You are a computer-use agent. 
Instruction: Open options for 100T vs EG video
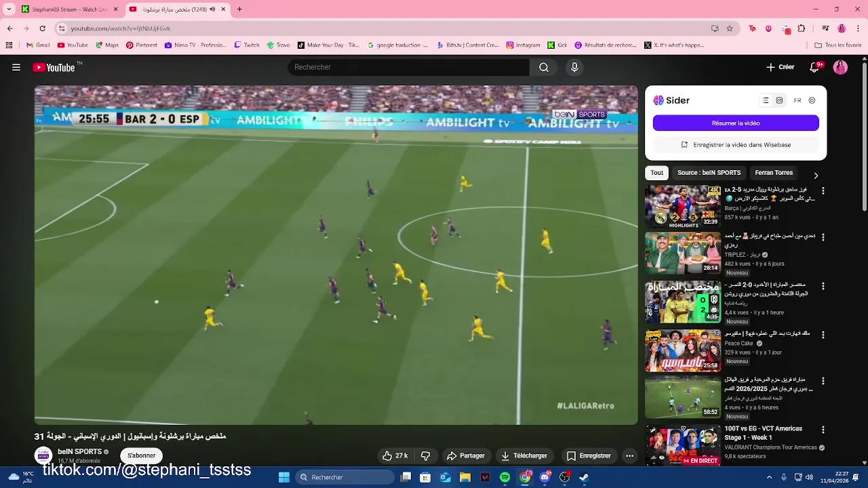tap(823, 430)
